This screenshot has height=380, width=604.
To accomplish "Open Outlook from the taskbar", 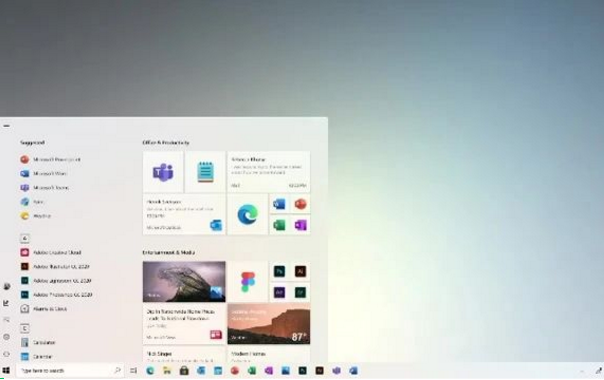I will coord(201,370).
